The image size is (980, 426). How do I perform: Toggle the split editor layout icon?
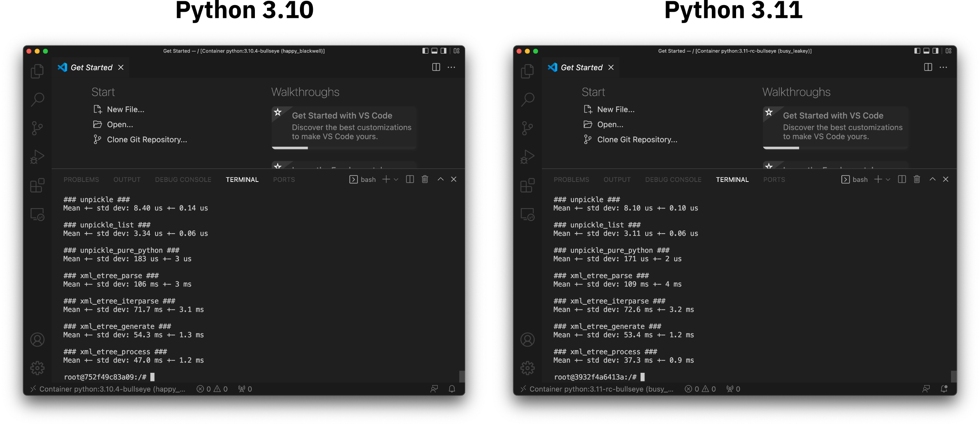(x=436, y=67)
